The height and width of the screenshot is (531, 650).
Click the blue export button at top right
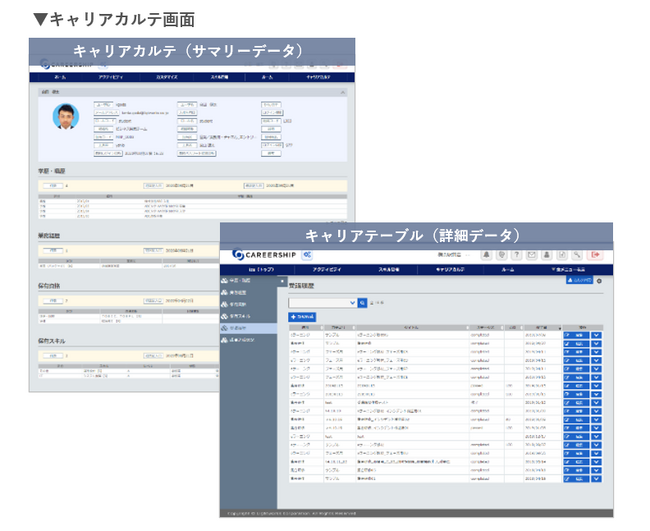[579, 282]
